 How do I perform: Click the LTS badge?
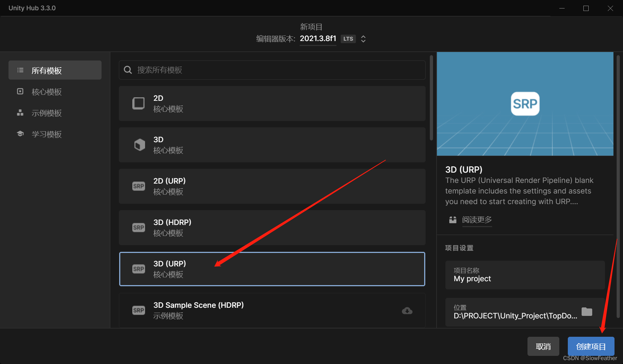point(348,39)
